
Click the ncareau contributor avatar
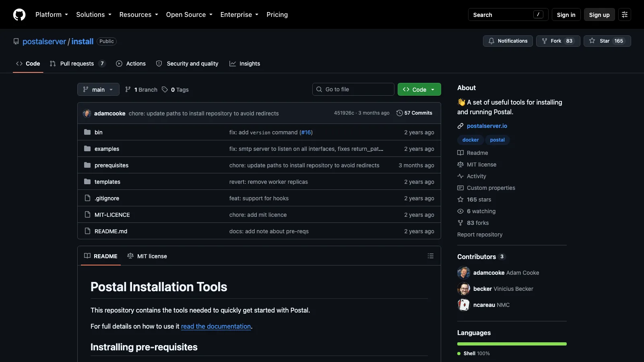(x=464, y=305)
